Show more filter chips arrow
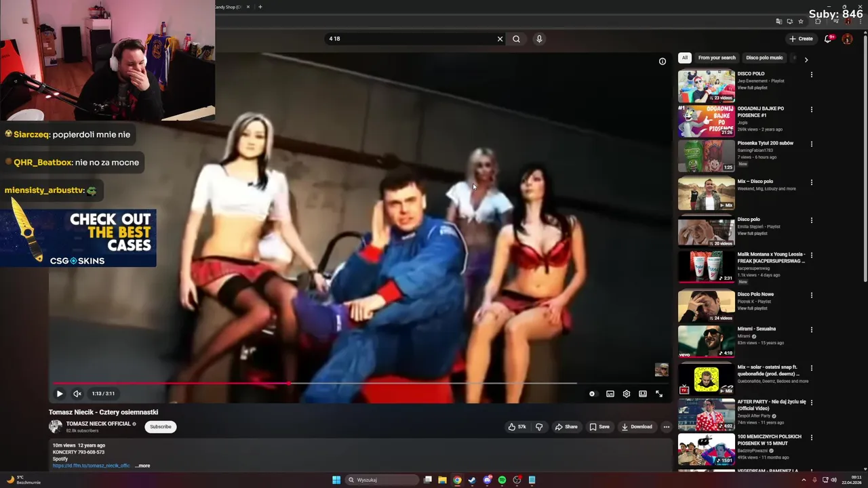 806,60
